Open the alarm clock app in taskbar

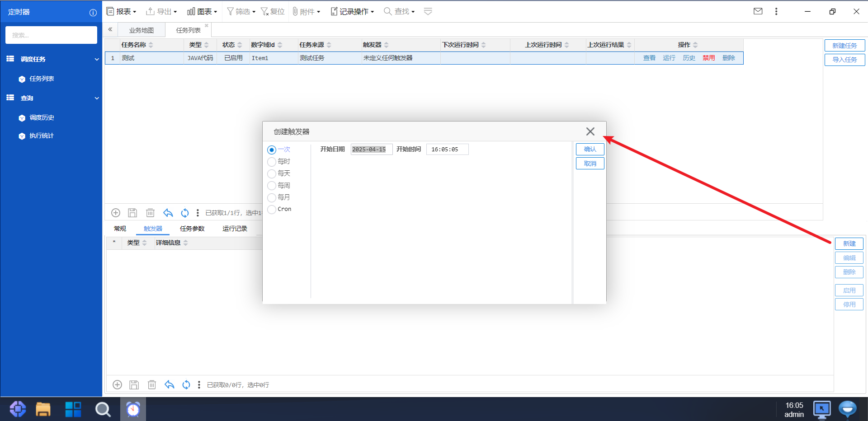click(133, 409)
